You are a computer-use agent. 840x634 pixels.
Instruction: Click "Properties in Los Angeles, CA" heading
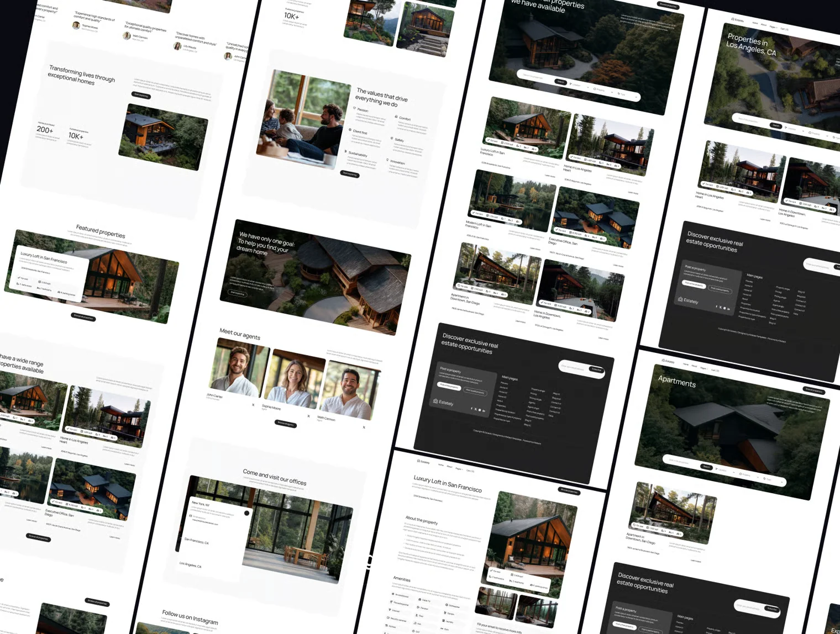tap(752, 45)
